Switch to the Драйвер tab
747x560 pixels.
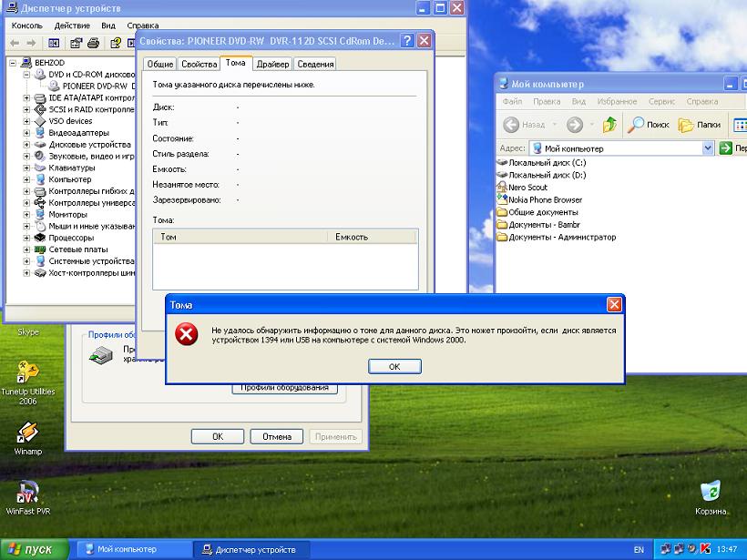(x=272, y=65)
